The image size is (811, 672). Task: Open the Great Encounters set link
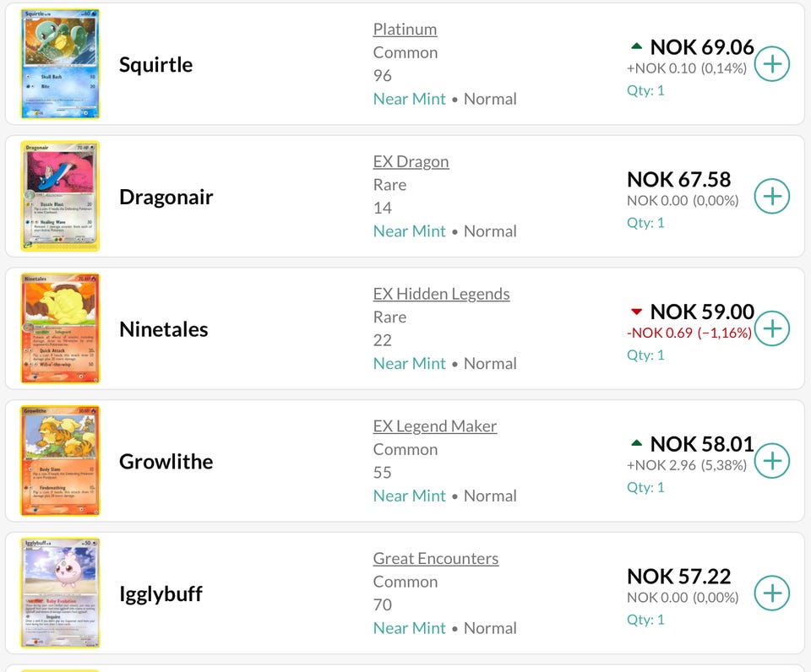[436, 559]
